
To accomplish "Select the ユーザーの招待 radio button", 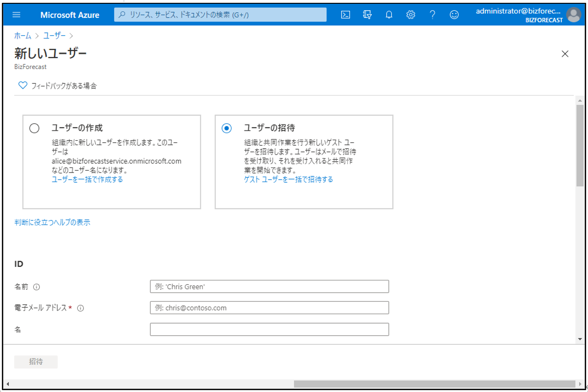I will 227,128.
